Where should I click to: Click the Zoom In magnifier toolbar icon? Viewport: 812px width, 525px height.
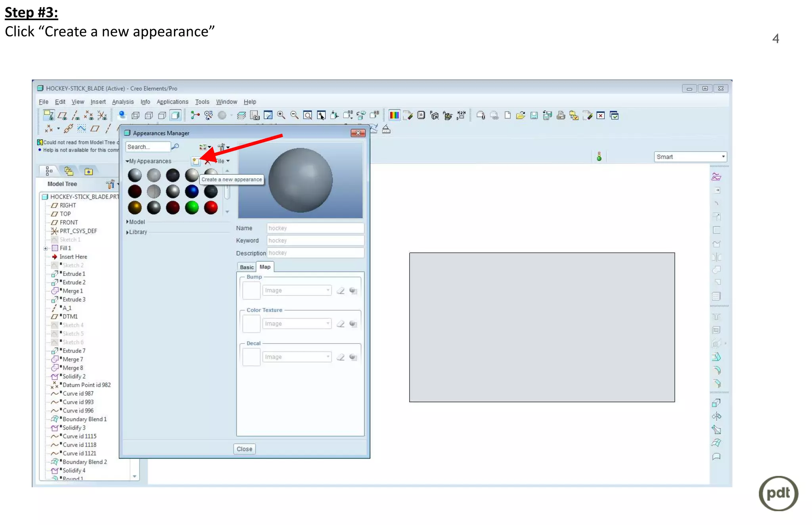(281, 115)
